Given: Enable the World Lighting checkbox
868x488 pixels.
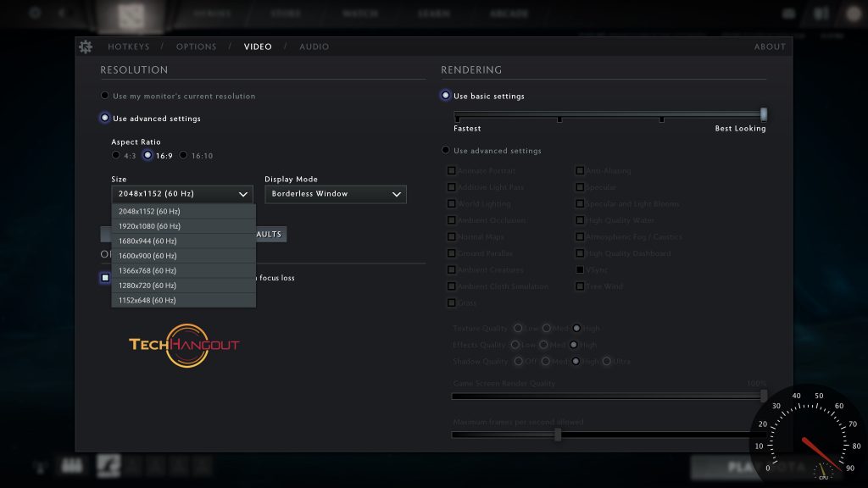Looking at the screenshot, I should [x=452, y=203].
